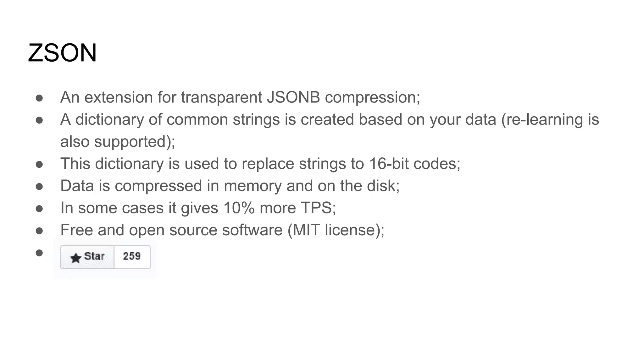Click the bullet marker before the Star button
644x362 pixels.
39,253
